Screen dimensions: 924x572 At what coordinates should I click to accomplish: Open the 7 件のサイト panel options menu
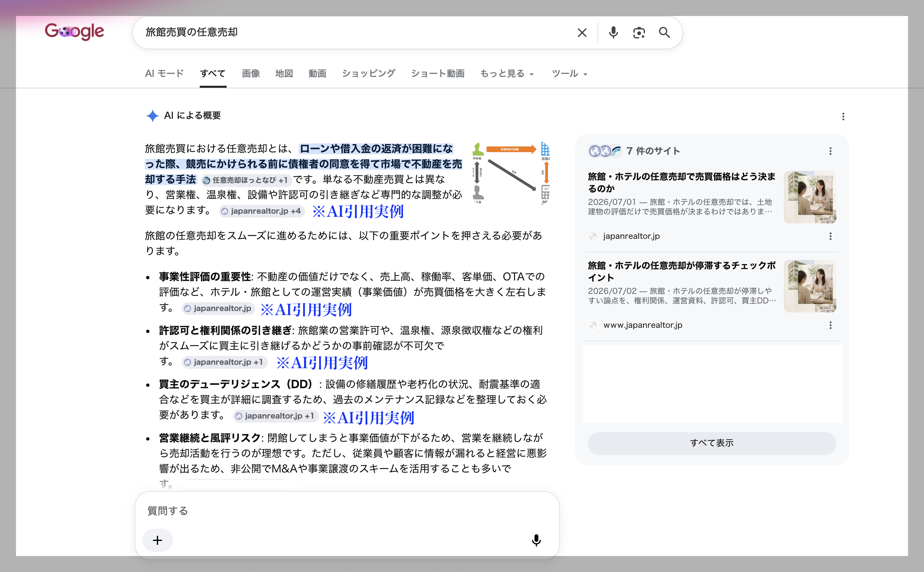click(x=830, y=151)
